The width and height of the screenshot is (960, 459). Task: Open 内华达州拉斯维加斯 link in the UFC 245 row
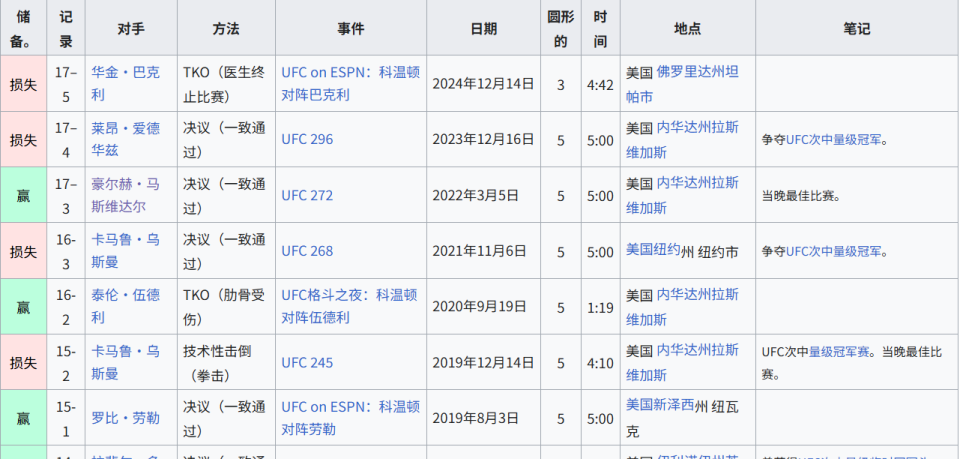(682, 362)
